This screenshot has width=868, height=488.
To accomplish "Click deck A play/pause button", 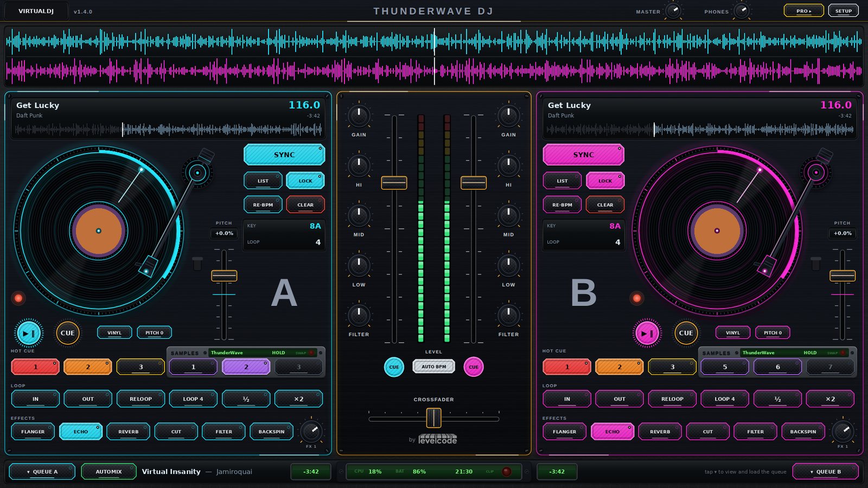I will coord(29,333).
